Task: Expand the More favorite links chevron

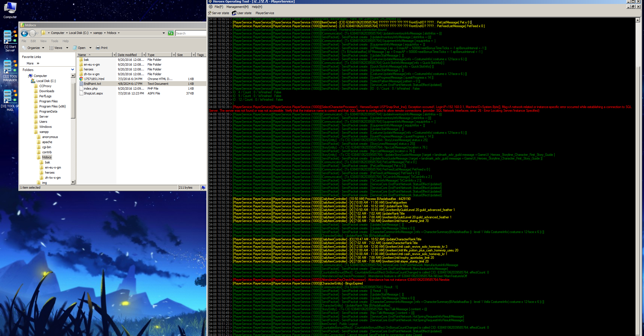Action: tap(38, 63)
